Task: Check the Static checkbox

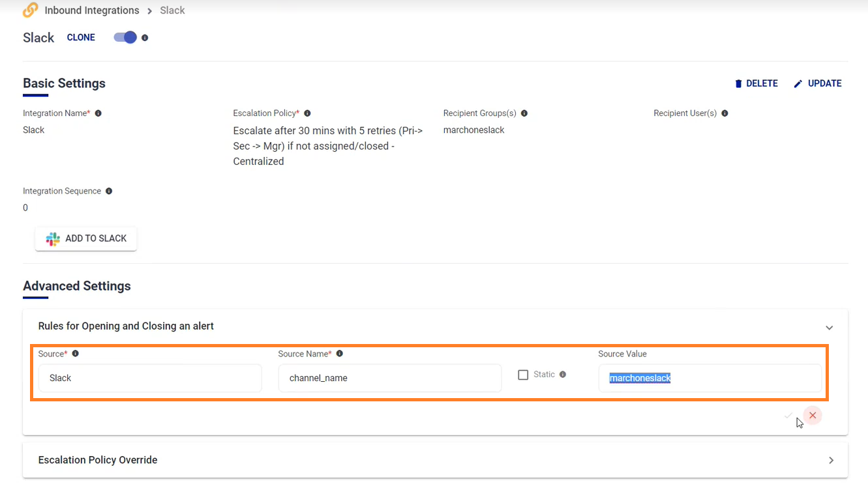Action: click(x=523, y=375)
